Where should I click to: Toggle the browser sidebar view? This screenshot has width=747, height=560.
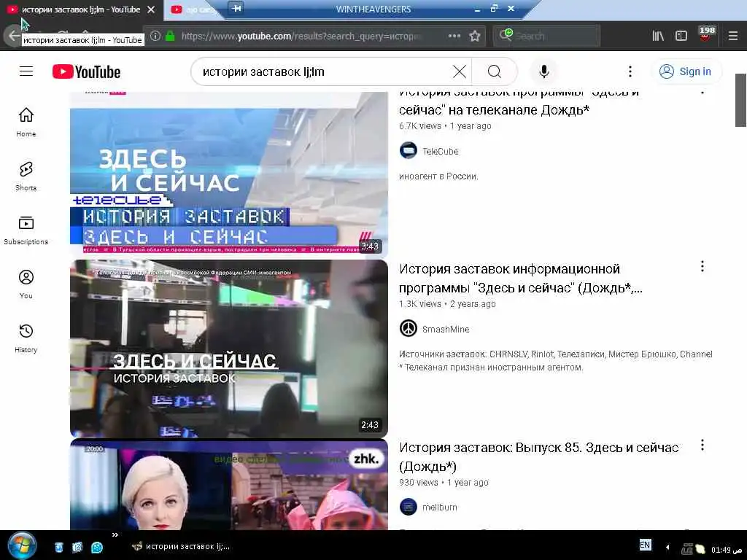(x=681, y=36)
